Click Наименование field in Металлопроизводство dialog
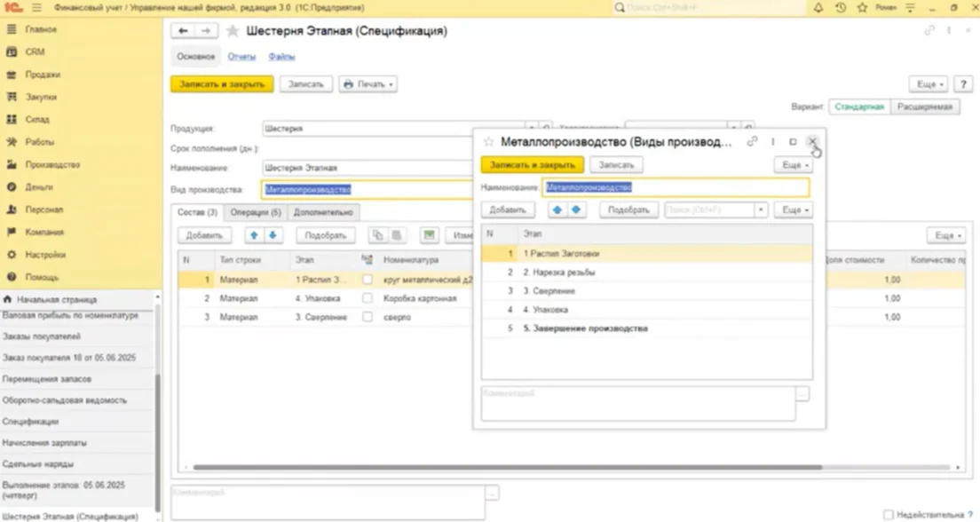 [x=675, y=187]
